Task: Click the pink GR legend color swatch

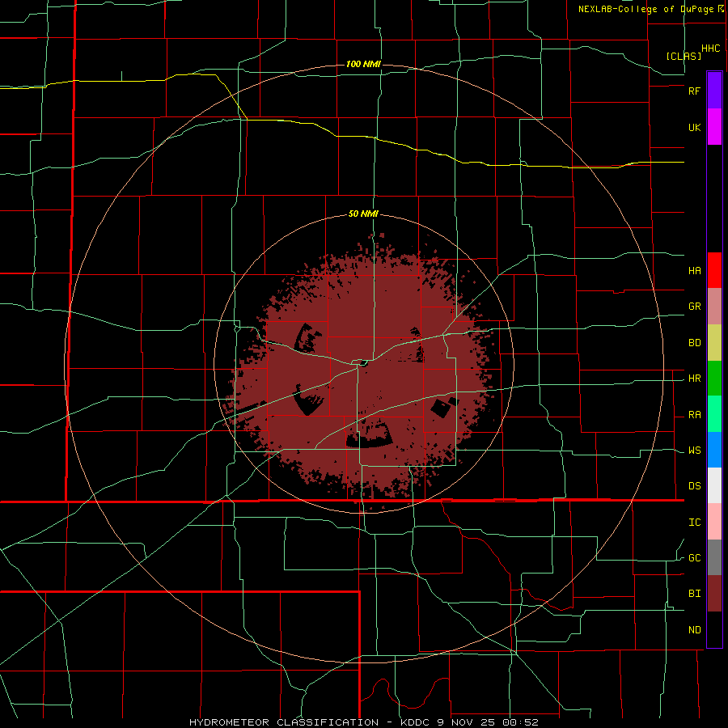Action: click(x=714, y=307)
